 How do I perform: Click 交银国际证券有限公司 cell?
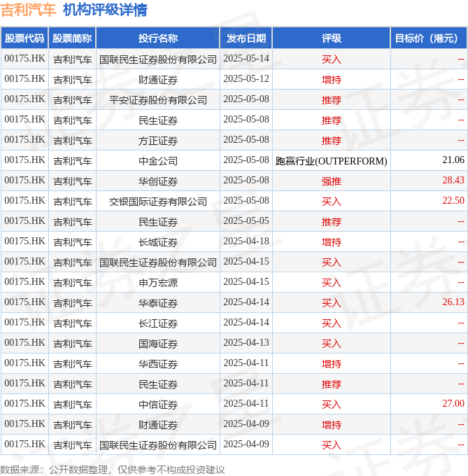coord(158,202)
